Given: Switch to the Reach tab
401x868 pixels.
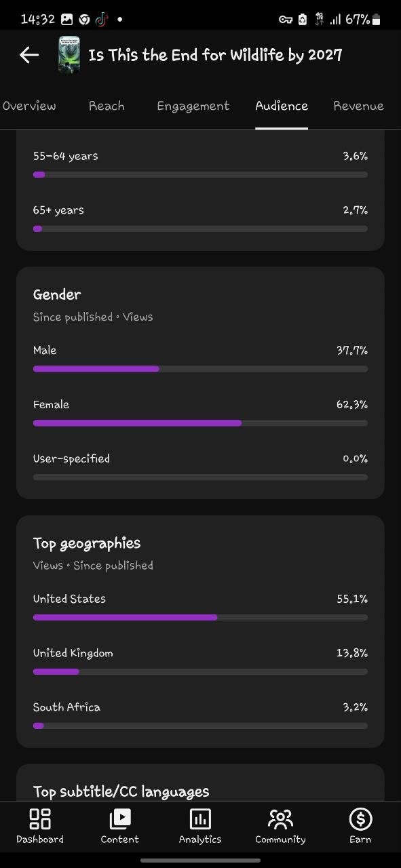Looking at the screenshot, I should coord(107,106).
